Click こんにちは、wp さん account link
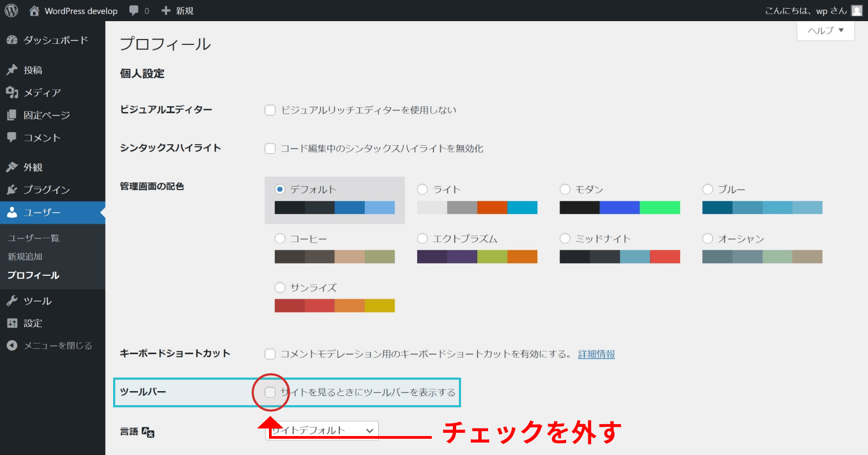Image resolution: width=868 pixels, height=455 pixels. click(806, 11)
